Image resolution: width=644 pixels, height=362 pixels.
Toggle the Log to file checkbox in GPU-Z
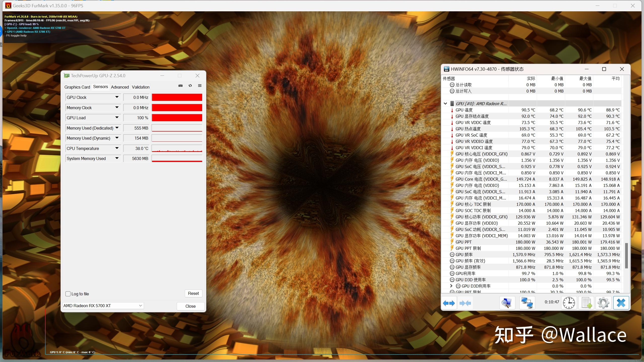(x=68, y=294)
